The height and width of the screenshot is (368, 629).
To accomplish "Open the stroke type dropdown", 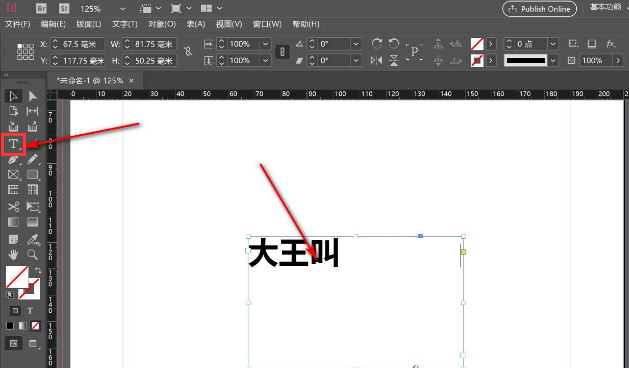I will (553, 61).
